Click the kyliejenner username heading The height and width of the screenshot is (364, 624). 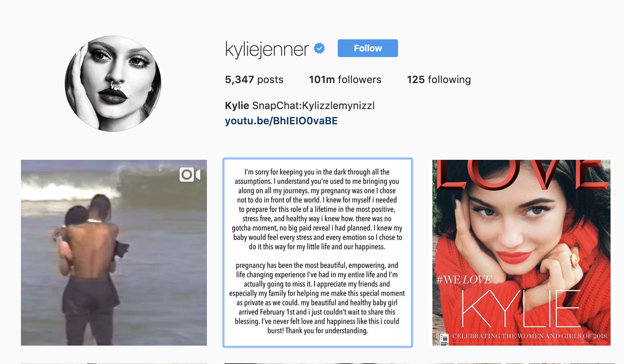tap(267, 49)
